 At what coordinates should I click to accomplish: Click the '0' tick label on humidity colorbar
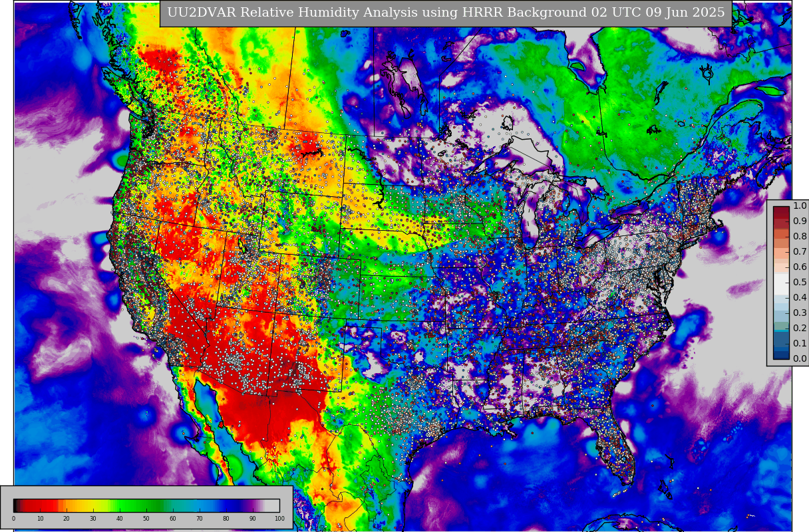tap(13, 519)
